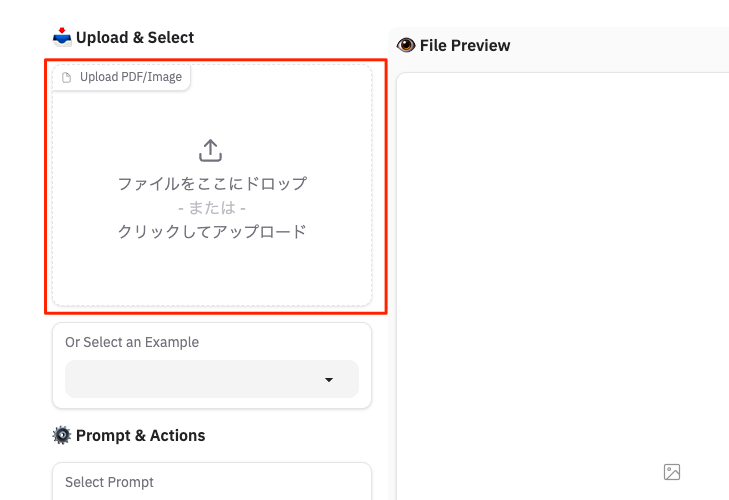The height and width of the screenshot is (500, 729).
Task: Click the inbox emoji beside Upload & Select
Action: tap(62, 37)
